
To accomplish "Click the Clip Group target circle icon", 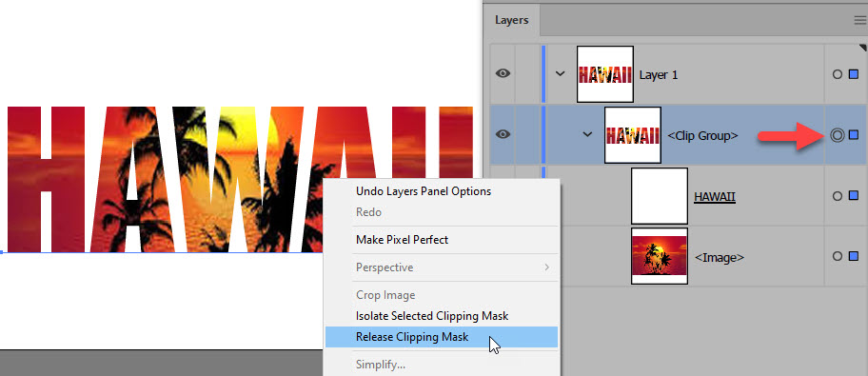I will [838, 134].
